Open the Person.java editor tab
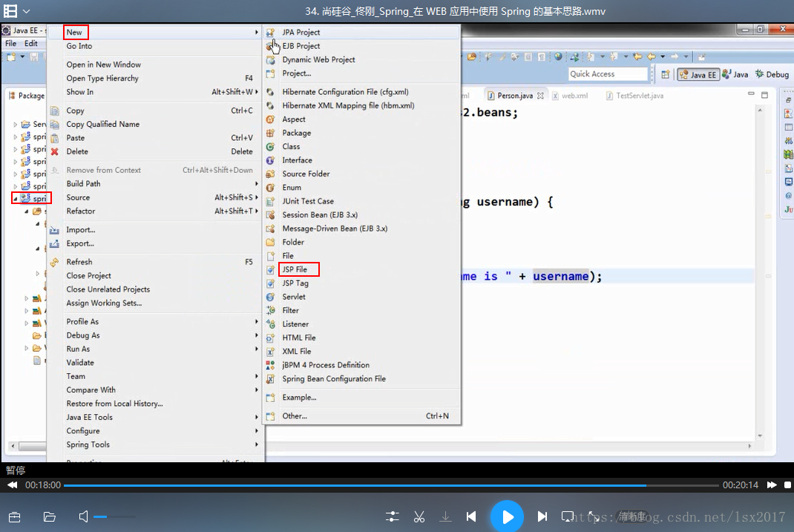 [x=514, y=96]
